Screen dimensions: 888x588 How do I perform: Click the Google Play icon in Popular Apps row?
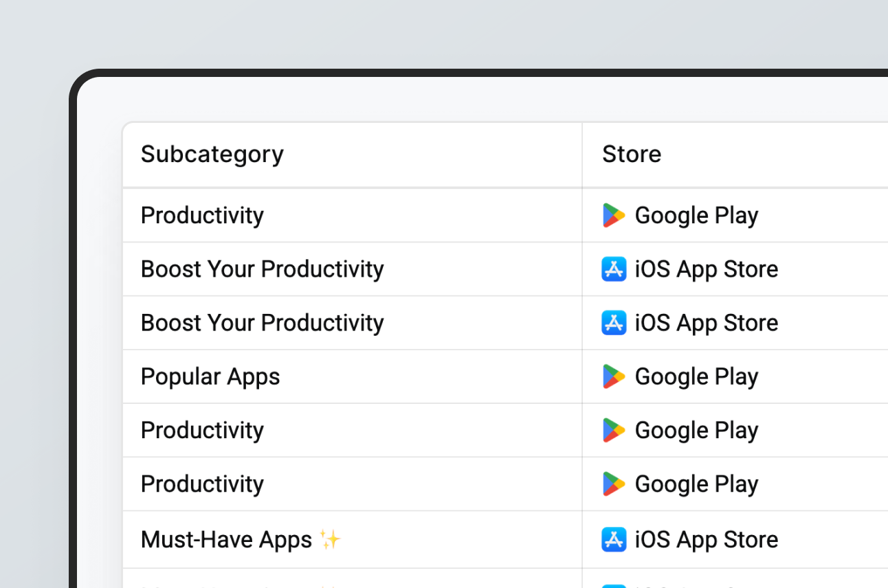tap(614, 376)
